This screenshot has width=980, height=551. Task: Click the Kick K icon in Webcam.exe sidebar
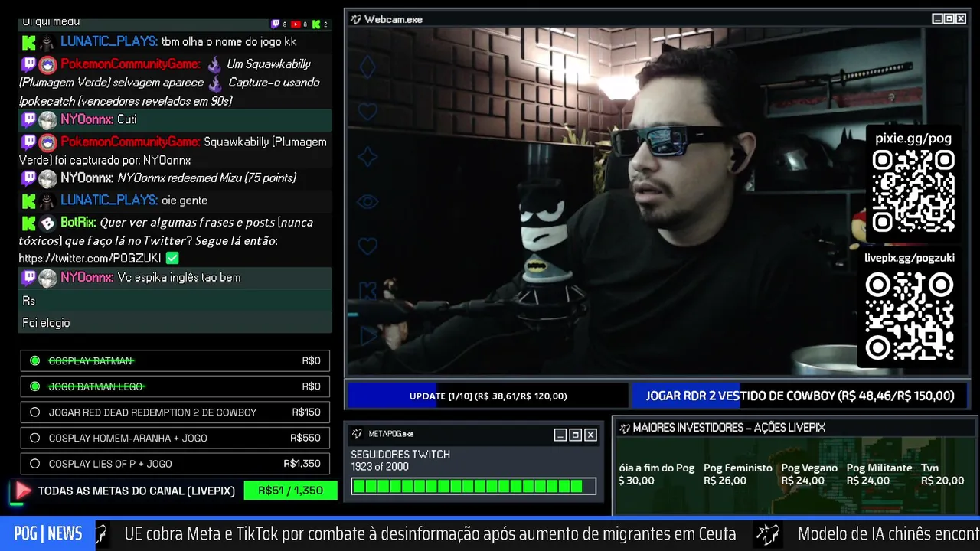pos(368,291)
